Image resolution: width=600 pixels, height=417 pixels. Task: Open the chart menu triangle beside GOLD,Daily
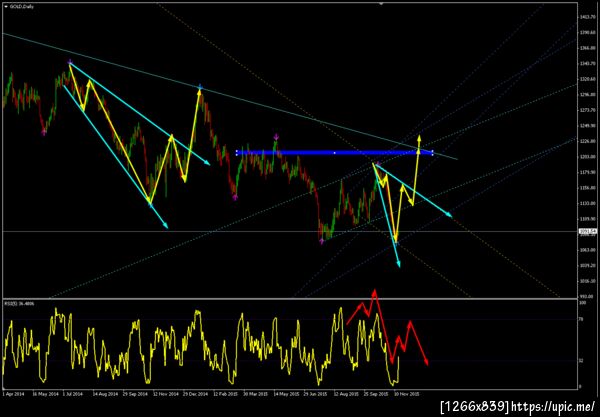click(x=6, y=7)
